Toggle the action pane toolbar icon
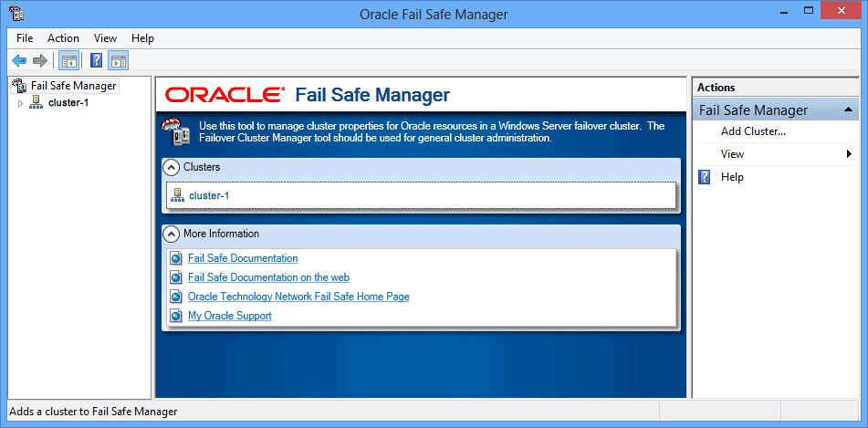The width and height of the screenshot is (868, 428). [119, 60]
